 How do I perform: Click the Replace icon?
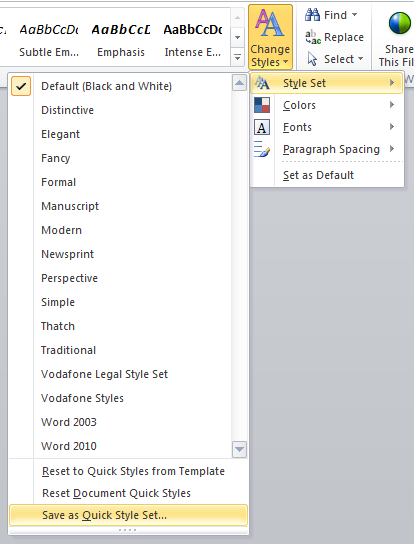pos(313,37)
